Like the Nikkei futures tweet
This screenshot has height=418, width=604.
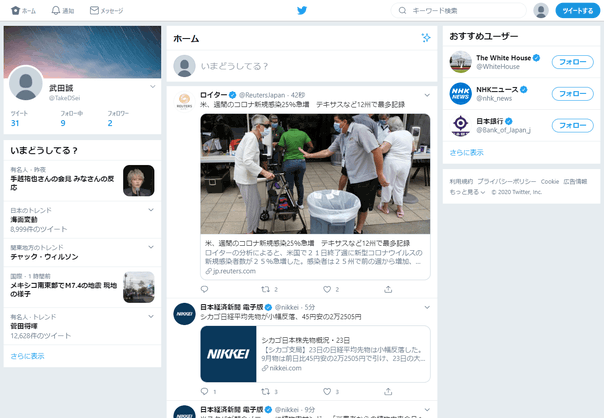coord(327,391)
